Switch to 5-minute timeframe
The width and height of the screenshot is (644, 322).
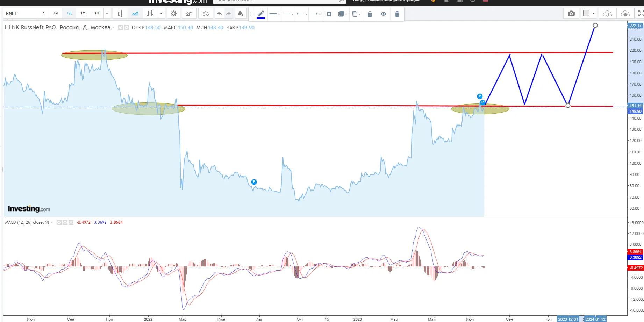tap(43, 13)
